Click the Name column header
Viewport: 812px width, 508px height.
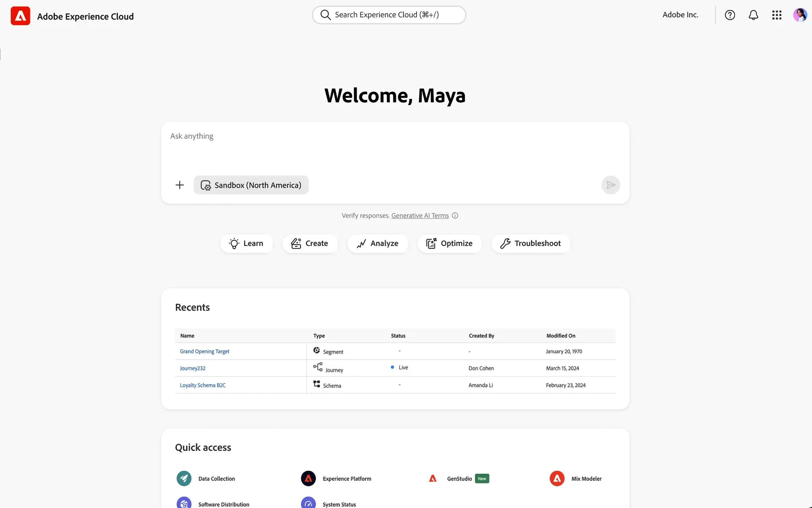click(x=187, y=336)
